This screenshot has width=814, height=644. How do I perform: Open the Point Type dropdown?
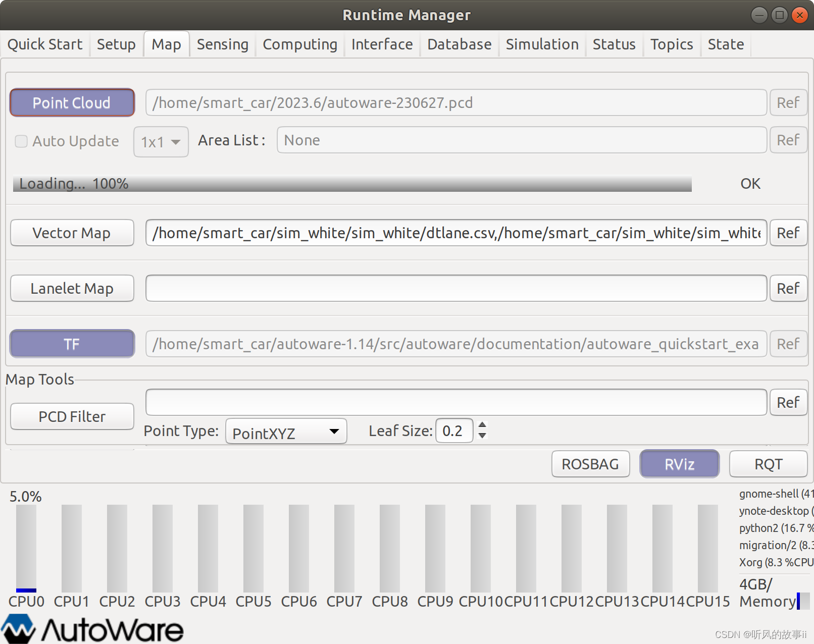pos(285,432)
